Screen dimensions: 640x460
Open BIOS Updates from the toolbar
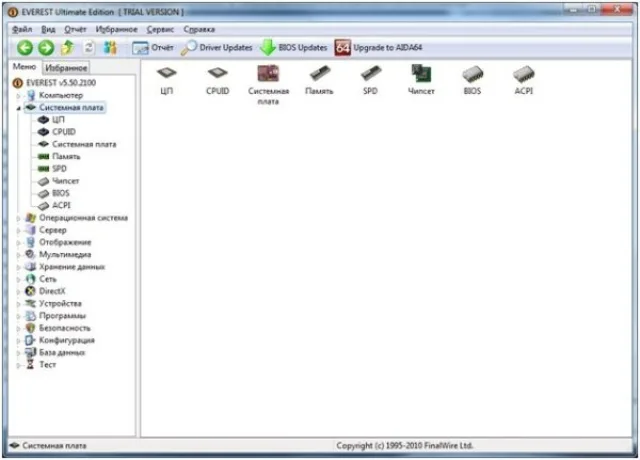point(294,48)
